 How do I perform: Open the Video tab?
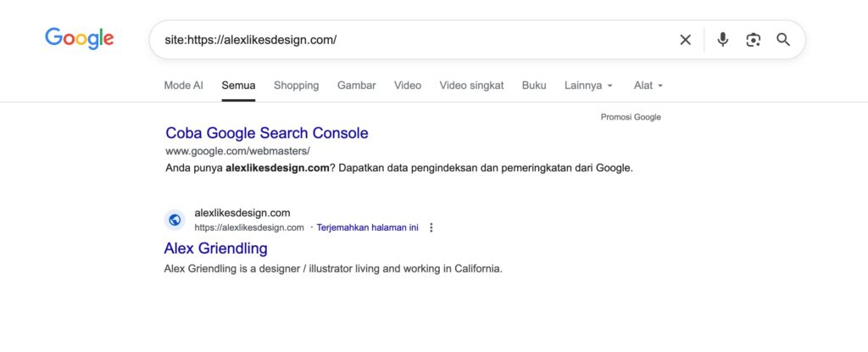coord(408,86)
